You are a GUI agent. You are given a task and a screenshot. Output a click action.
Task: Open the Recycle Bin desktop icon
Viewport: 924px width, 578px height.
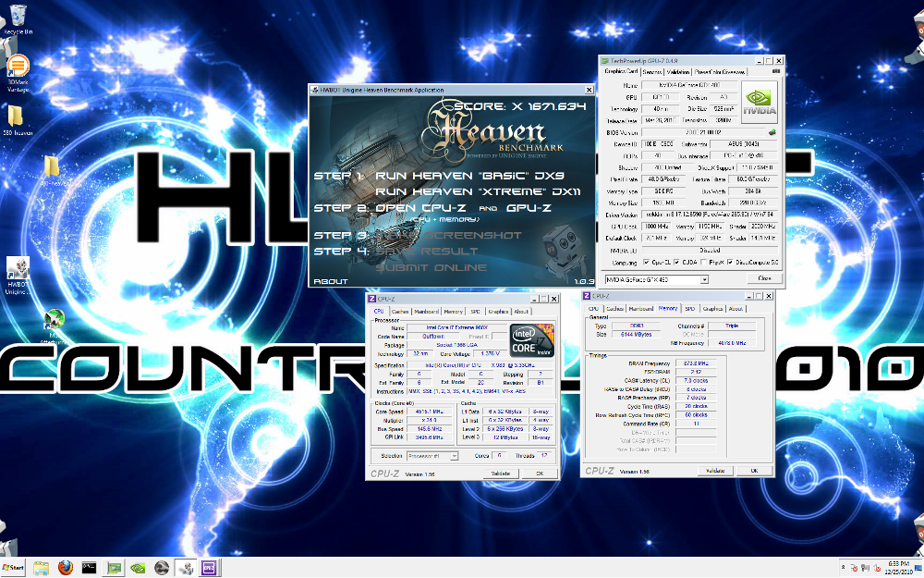[x=18, y=18]
